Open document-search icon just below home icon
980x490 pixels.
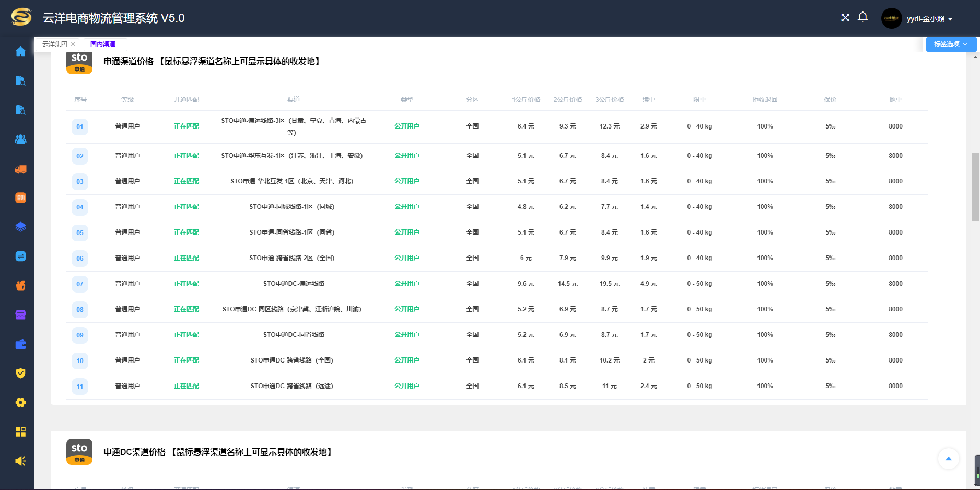coord(20,80)
